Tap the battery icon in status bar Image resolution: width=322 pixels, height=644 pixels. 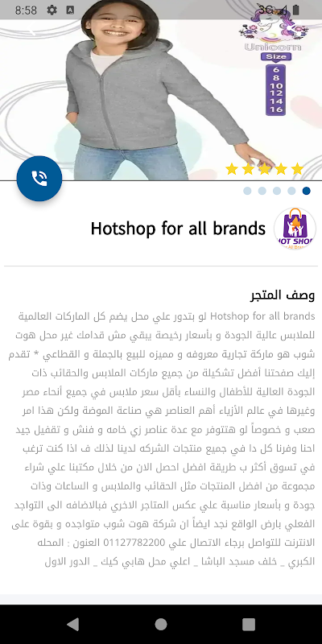(296, 10)
